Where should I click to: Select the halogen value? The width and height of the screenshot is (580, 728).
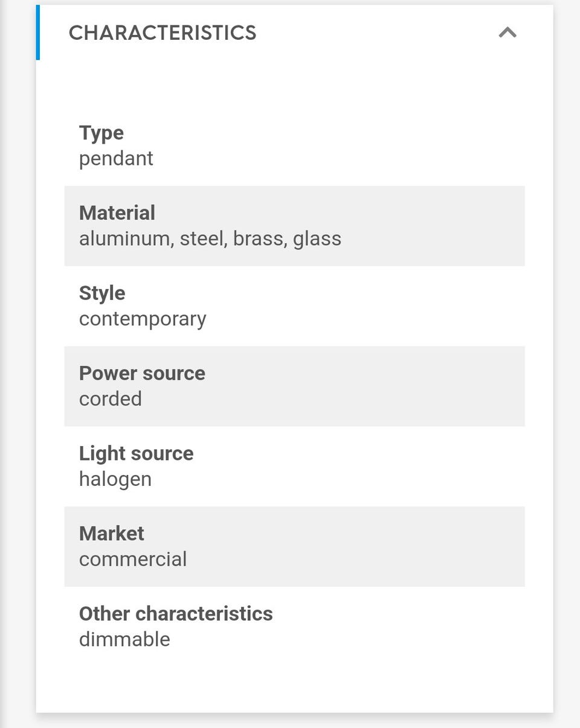click(x=115, y=479)
